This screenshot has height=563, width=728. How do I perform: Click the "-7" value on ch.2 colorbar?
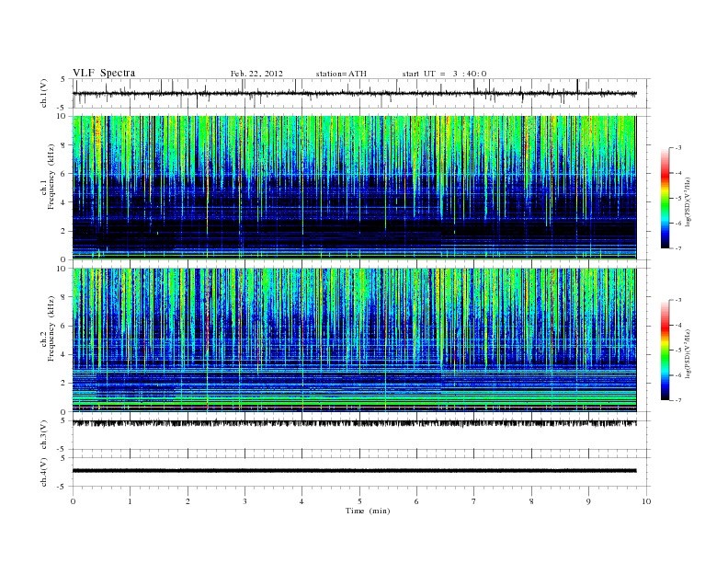[678, 400]
